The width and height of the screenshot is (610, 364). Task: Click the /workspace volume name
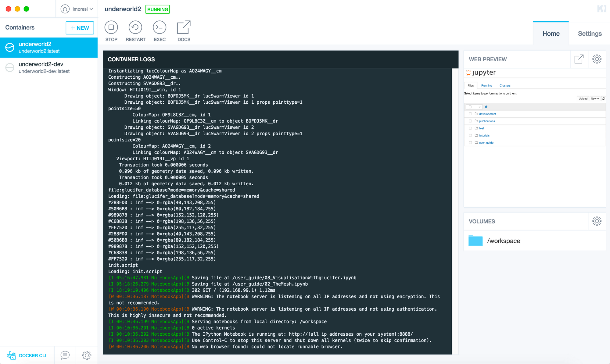(504, 241)
